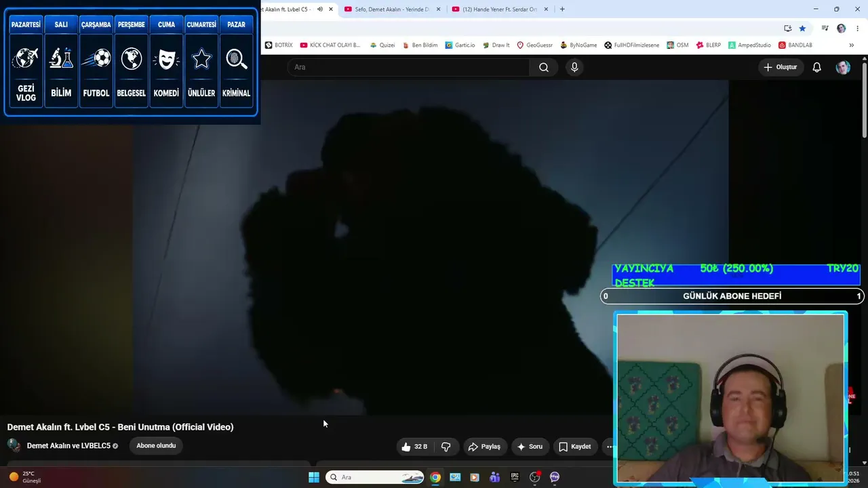The width and height of the screenshot is (868, 488).
Task: Open the KİCK CHAT OLAYI bookmark
Action: 330,45
